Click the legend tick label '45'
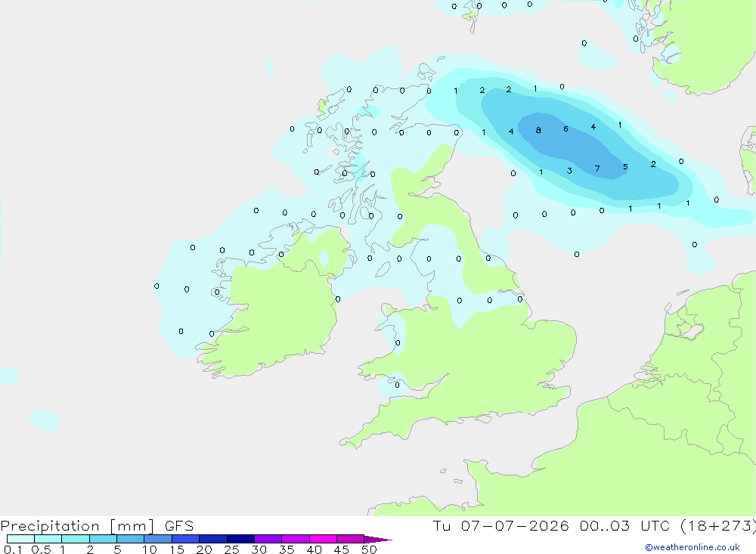Screen dimensions: 756x554 [x=342, y=549]
